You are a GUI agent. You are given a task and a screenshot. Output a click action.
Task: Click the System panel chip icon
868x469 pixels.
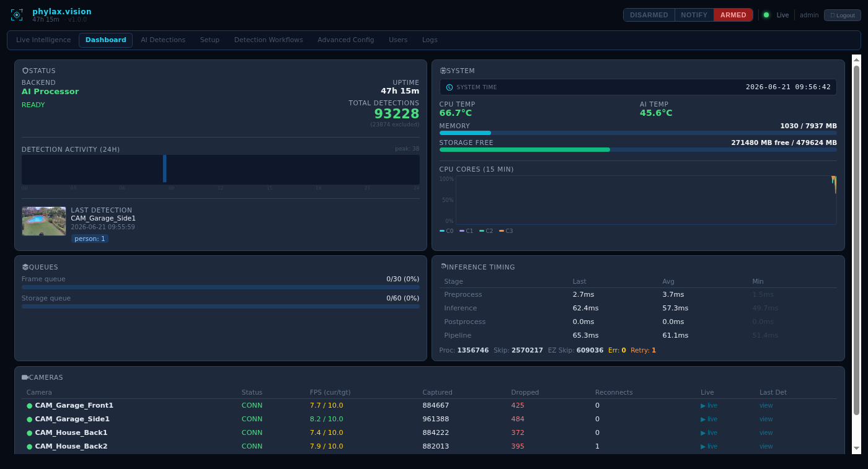coord(443,71)
